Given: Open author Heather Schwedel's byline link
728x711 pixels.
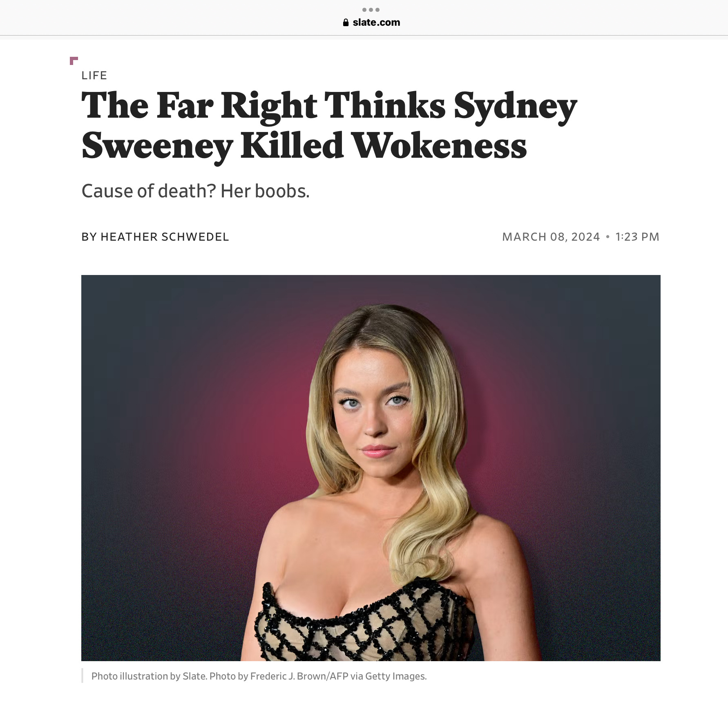Looking at the screenshot, I should point(165,237).
